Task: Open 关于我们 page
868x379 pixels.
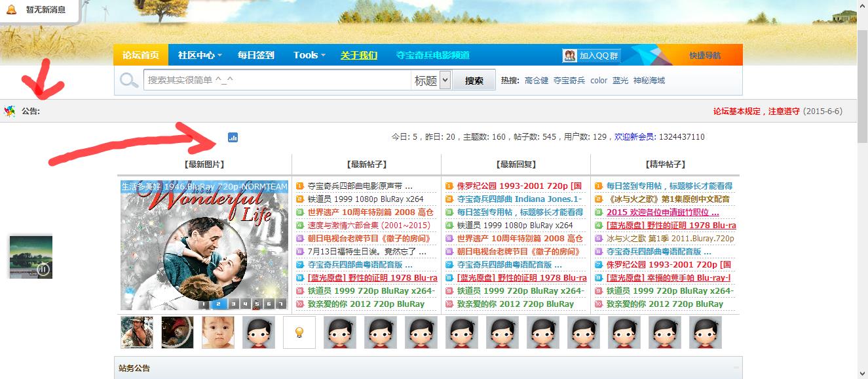Action: click(359, 55)
